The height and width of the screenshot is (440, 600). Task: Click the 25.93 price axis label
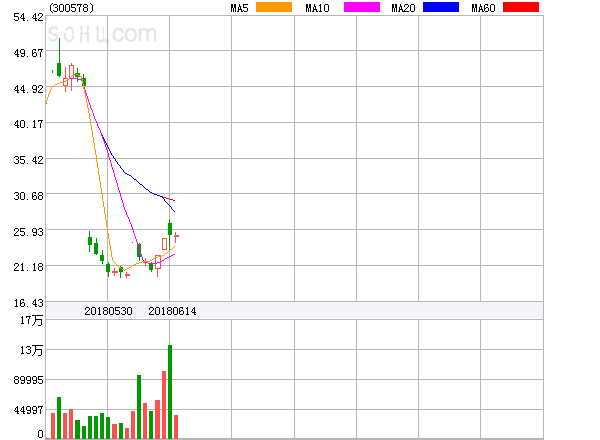tap(28, 231)
